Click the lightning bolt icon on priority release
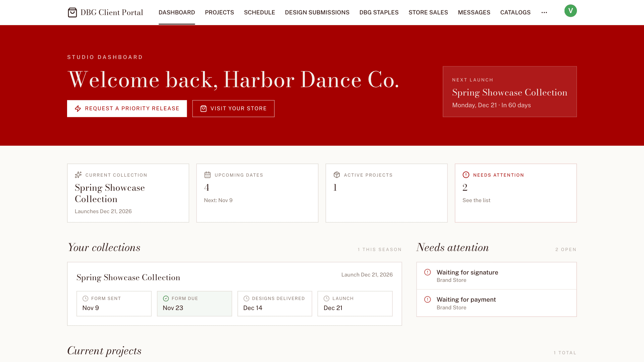Screen dimensions: 644x362 point(78,109)
